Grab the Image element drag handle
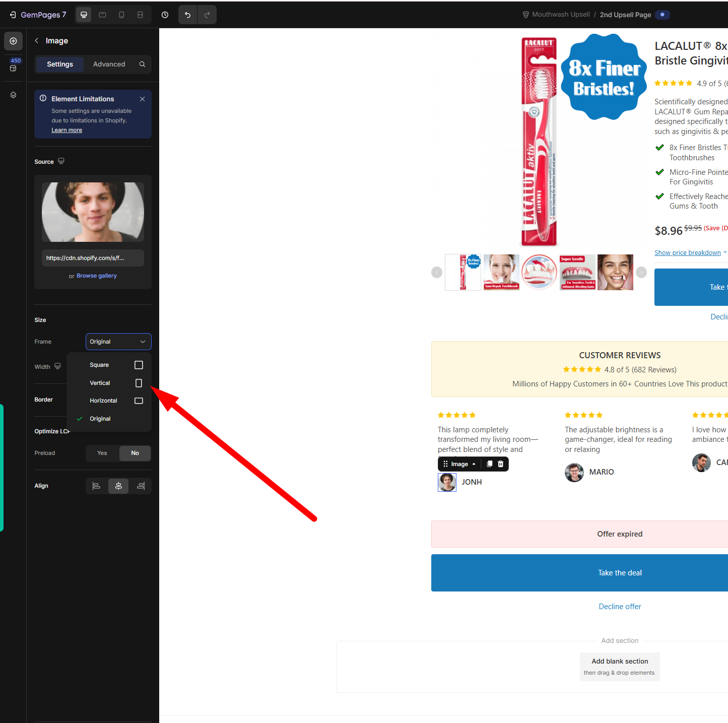 coord(445,464)
